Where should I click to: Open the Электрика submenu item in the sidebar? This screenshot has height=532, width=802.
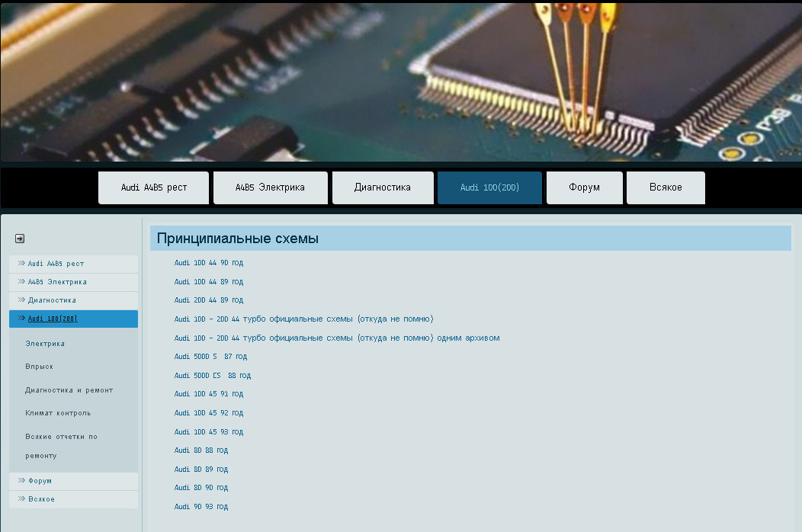tap(45, 344)
